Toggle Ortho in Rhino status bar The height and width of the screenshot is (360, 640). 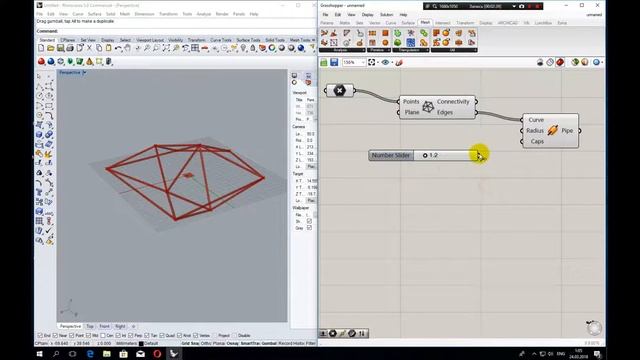click(206, 344)
